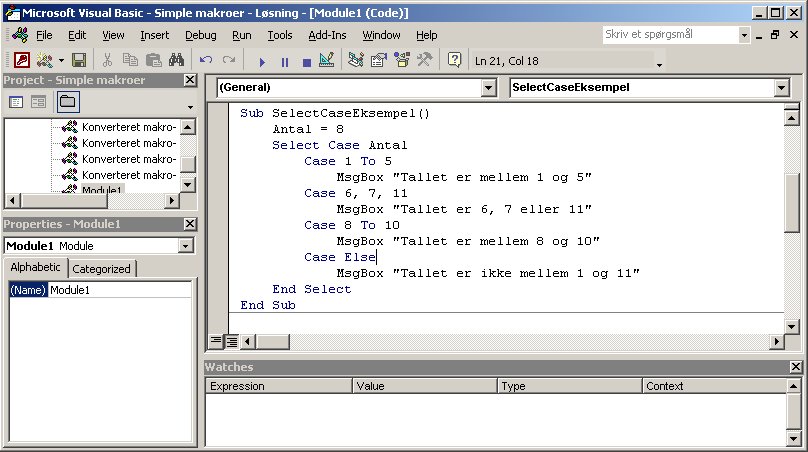808x452 pixels.
Task: Save the project with the floppy icon
Action: [x=79, y=60]
